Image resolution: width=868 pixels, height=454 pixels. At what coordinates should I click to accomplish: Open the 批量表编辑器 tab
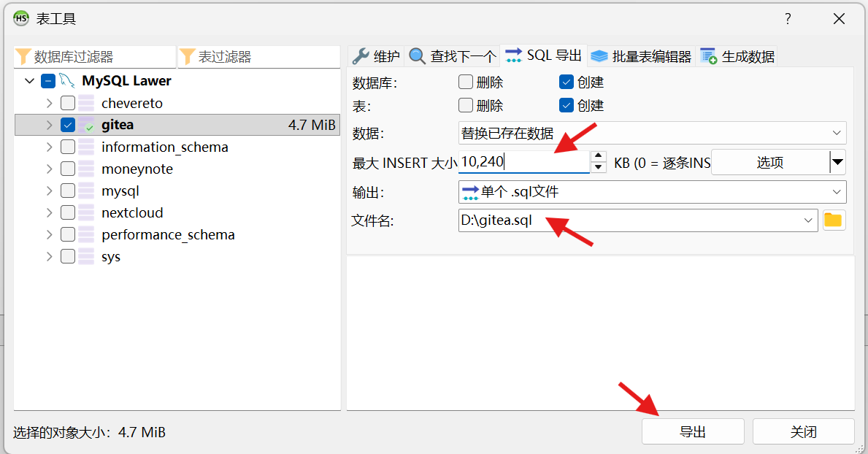click(642, 56)
